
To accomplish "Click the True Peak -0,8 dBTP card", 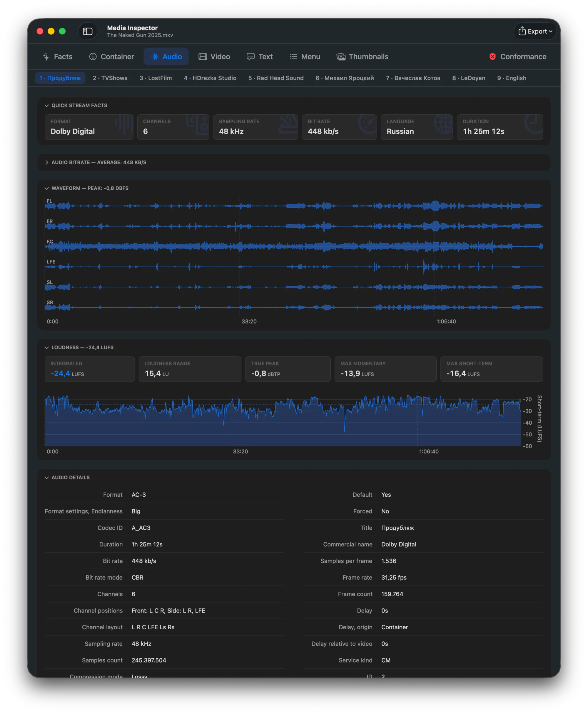I will (x=288, y=369).
